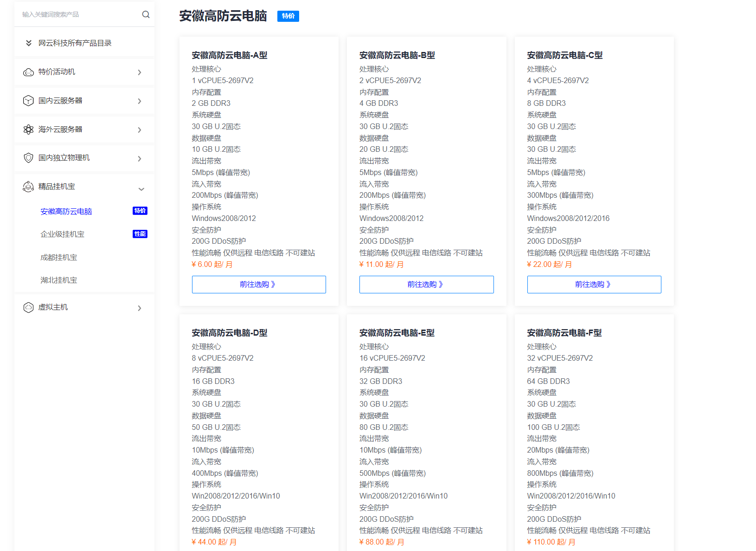This screenshot has height=551, width=756.
Task: Click the 安徽高防云电脑-E型 card title
Action: pos(397,333)
